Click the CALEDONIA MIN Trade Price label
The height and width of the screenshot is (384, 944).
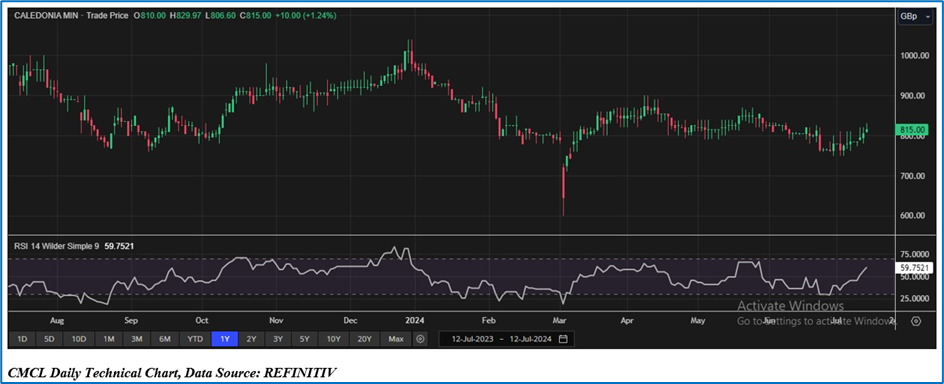71,16
